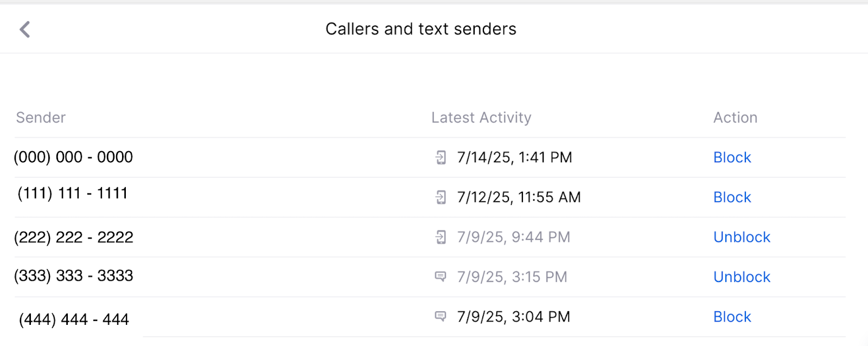The image size is (868, 346).
Task: Select phone number (333) 333 - 3333
Action: 73,276
